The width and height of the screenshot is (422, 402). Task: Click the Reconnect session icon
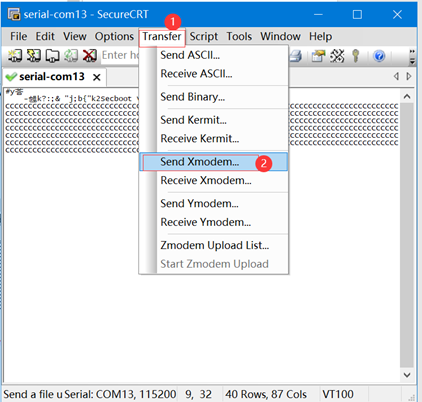(71, 56)
